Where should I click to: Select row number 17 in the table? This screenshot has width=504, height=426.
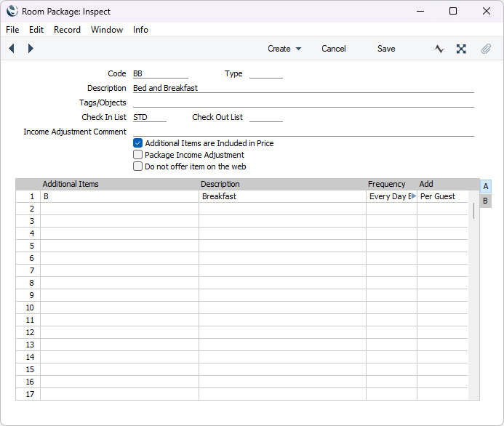28,394
